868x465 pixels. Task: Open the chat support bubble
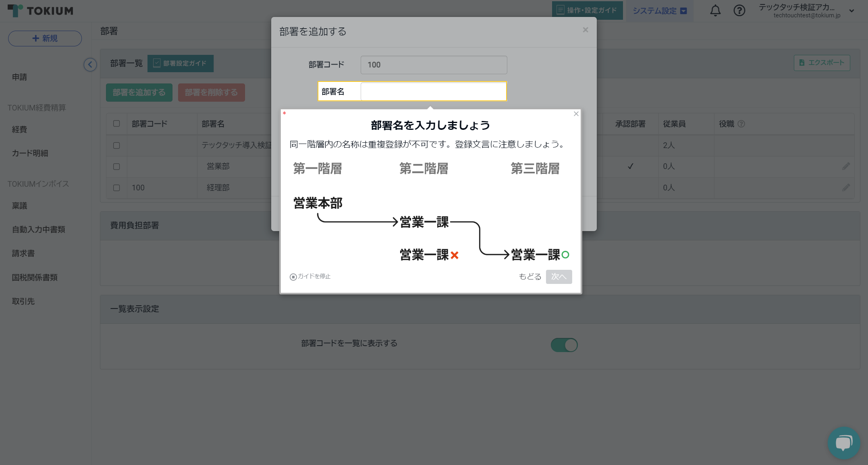pos(843,442)
